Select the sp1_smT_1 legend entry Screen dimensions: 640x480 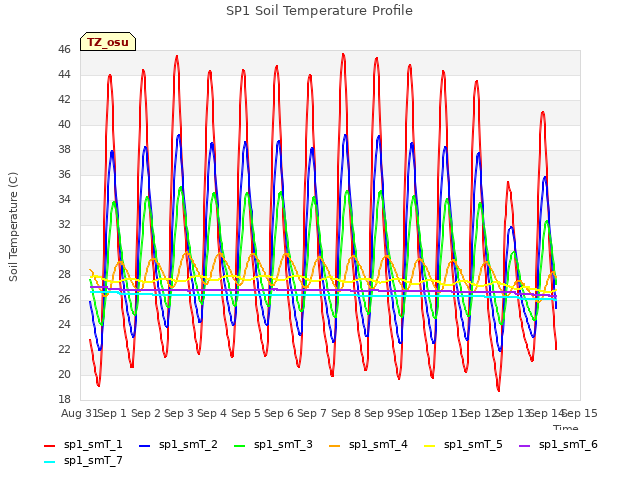pos(83,444)
